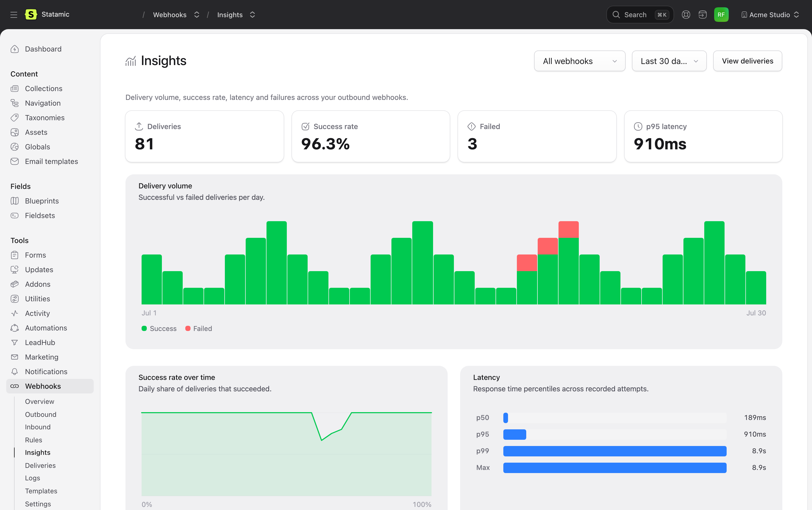Click the Marketing mail icon
812x510 pixels.
pos(15,357)
